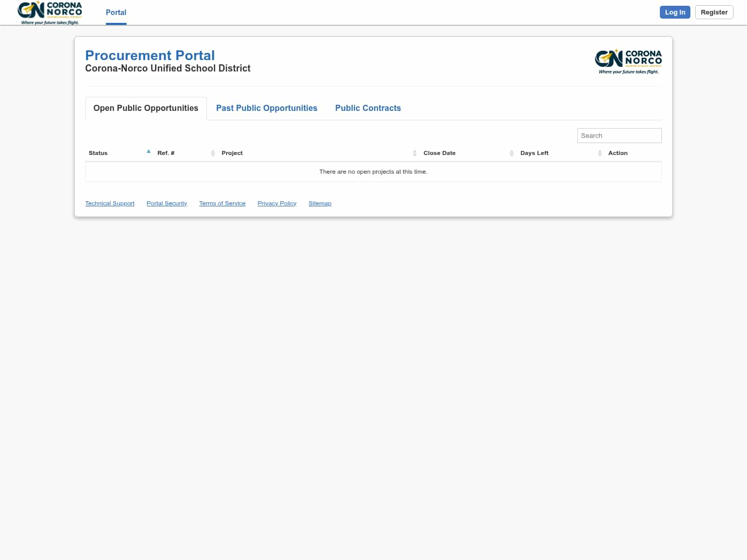Screen dimensions: 747x560
Task: Click the sort arrows beside Days Left
Action: [600, 153]
